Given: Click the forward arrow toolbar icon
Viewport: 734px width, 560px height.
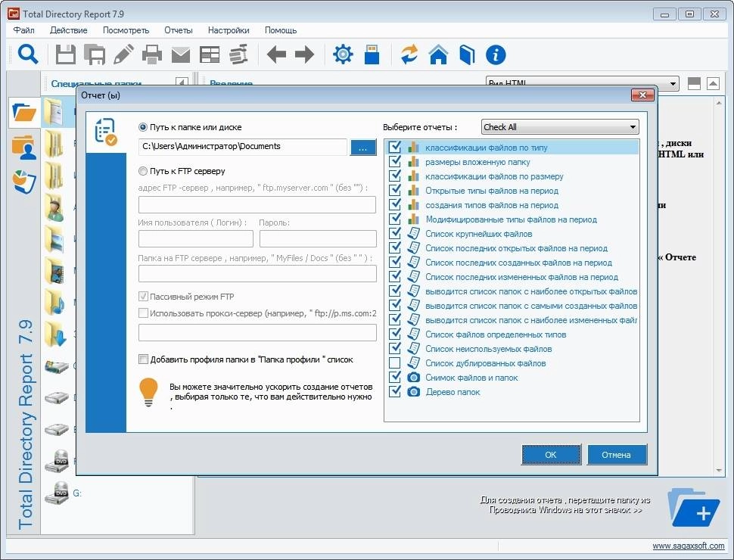Looking at the screenshot, I should [305, 54].
